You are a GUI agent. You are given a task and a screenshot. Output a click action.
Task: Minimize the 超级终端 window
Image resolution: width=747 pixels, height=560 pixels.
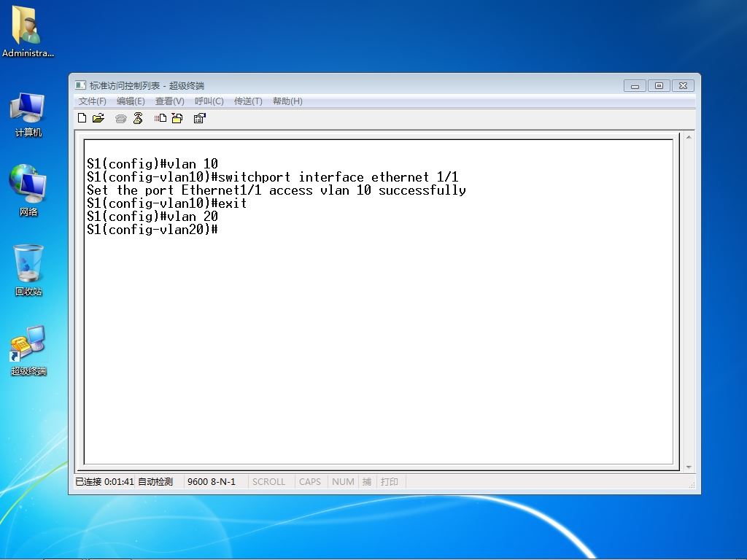tap(635, 86)
